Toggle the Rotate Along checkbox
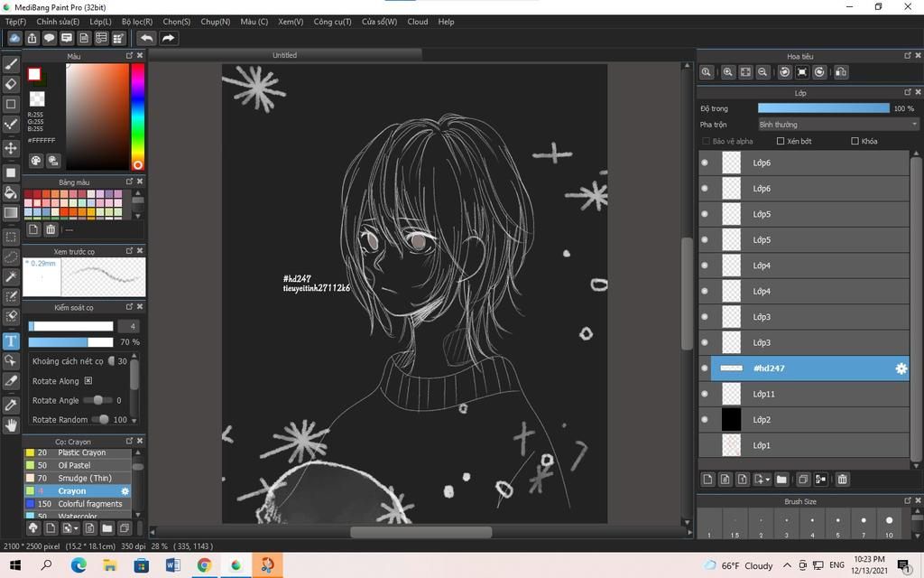 88,381
